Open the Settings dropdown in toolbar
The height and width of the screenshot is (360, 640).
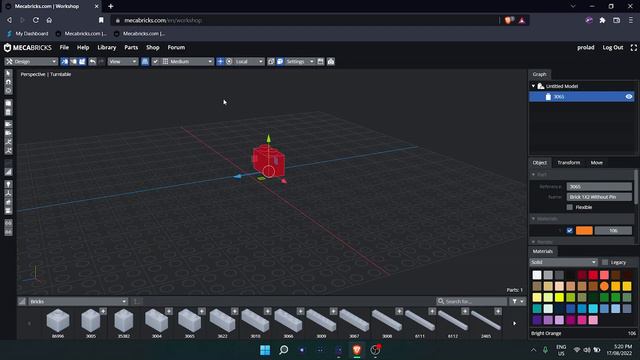point(300,62)
